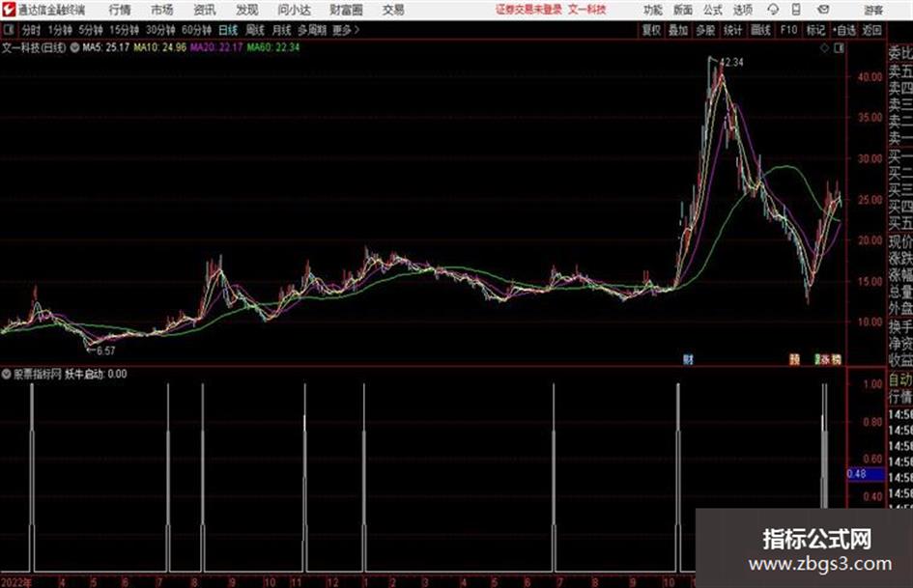Open the 功能 menu
The height and width of the screenshot is (588, 913).
(x=653, y=10)
